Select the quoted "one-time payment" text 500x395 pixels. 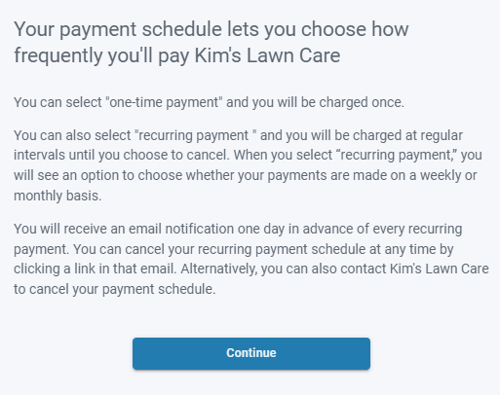(x=164, y=102)
